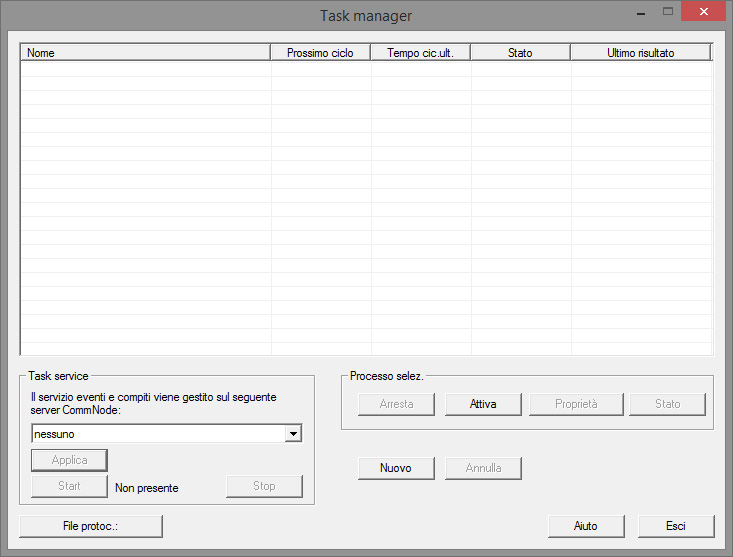Open help with Aiuto button
The height and width of the screenshot is (557, 733).
[x=586, y=526]
